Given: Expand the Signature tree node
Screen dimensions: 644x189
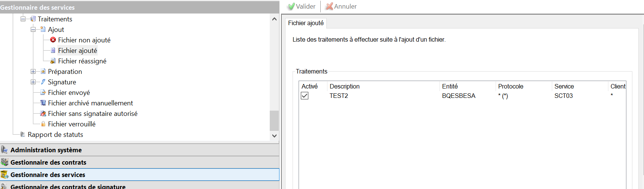Looking at the screenshot, I should 33,82.
